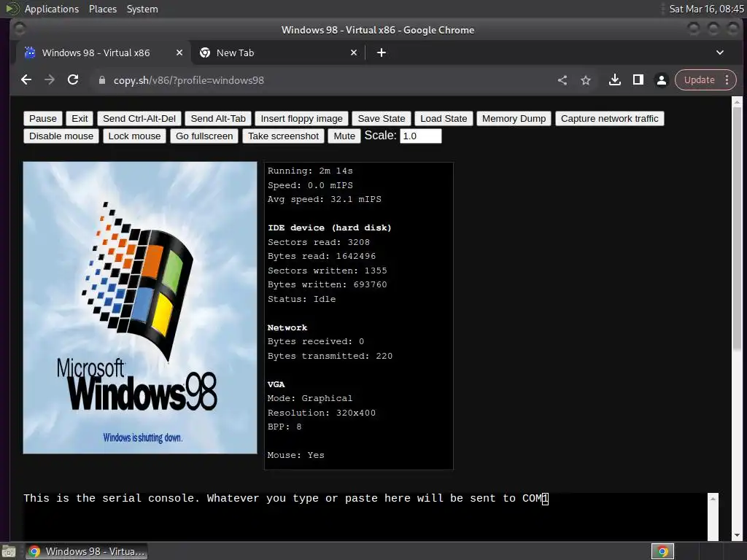Click 'Avg speed: 32.1 mIPS' text
Viewport: 747px width, 560px height.
click(x=325, y=199)
